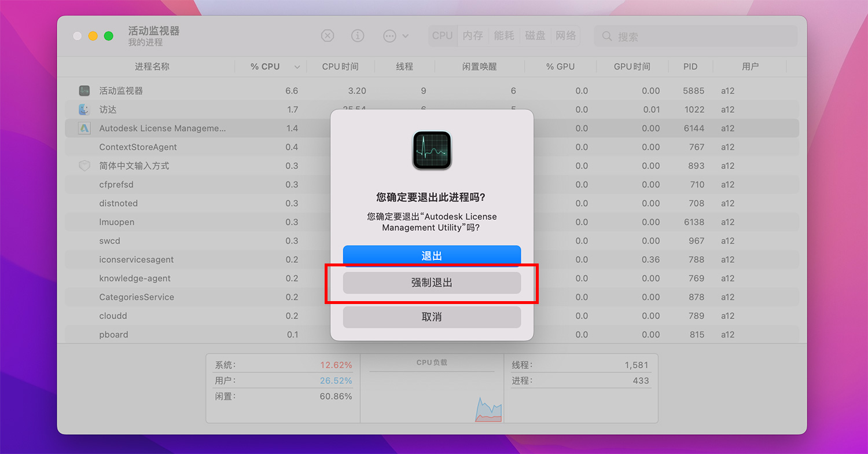Switch to the 磁盘 tab

coord(535,36)
